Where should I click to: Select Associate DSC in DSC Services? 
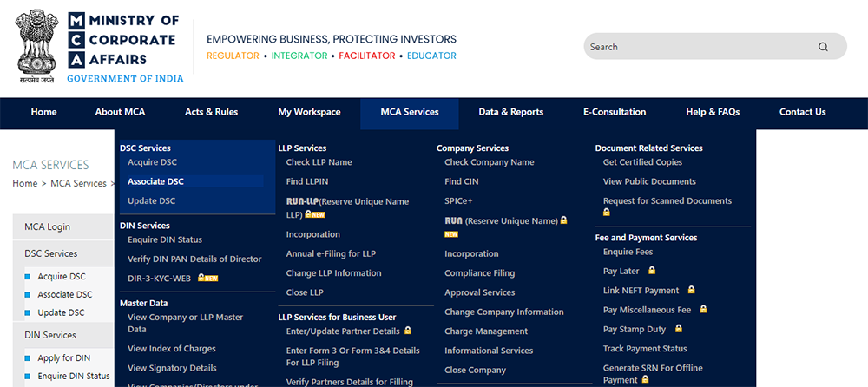pyautogui.click(x=155, y=181)
